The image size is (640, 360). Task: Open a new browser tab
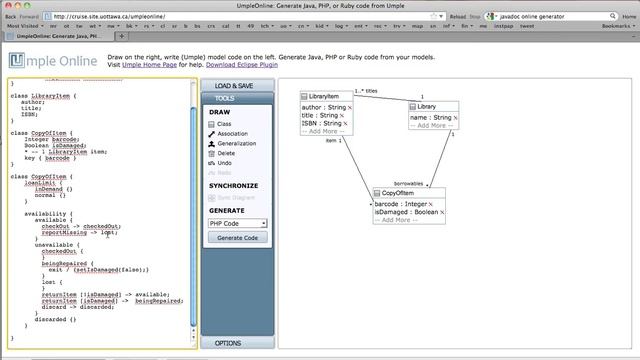[122, 36]
